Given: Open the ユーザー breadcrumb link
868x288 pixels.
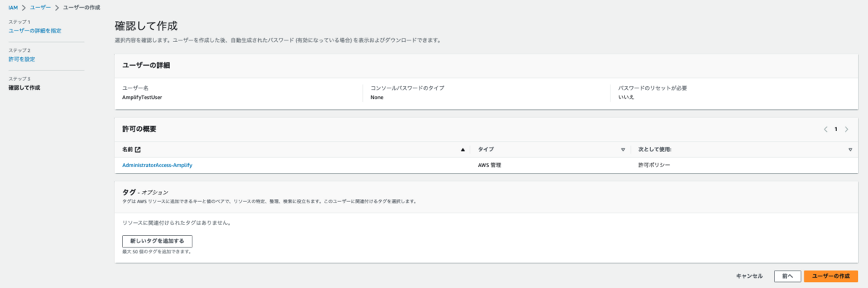Looking at the screenshot, I should click(41, 7).
